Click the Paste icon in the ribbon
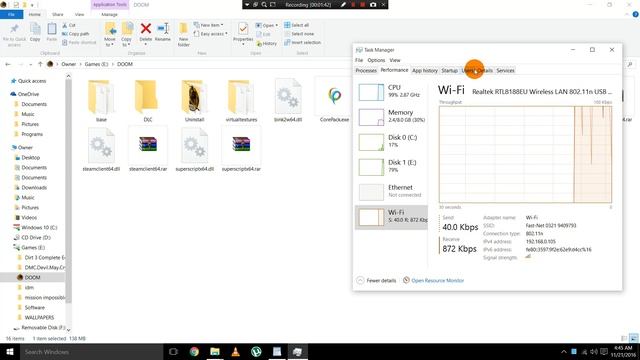Image resolution: width=640 pixels, height=360 pixels. point(51,33)
